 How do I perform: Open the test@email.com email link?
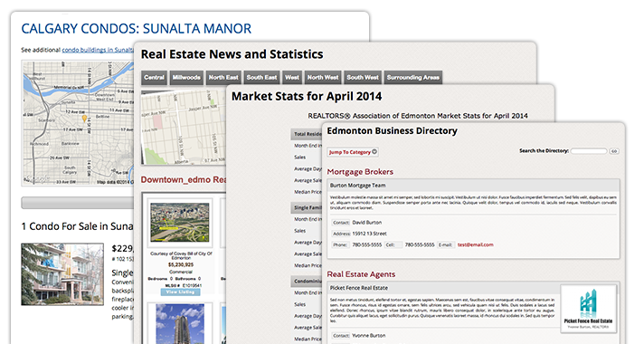click(476, 244)
